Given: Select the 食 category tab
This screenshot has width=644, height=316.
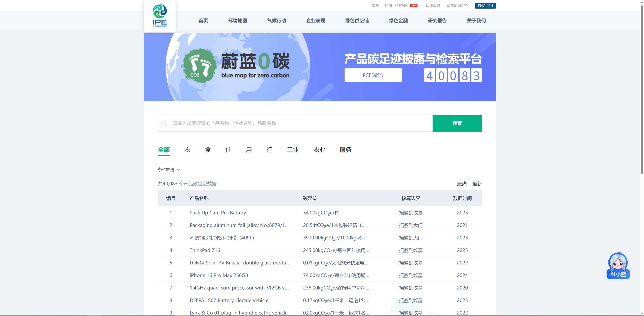Looking at the screenshot, I should point(208,150).
